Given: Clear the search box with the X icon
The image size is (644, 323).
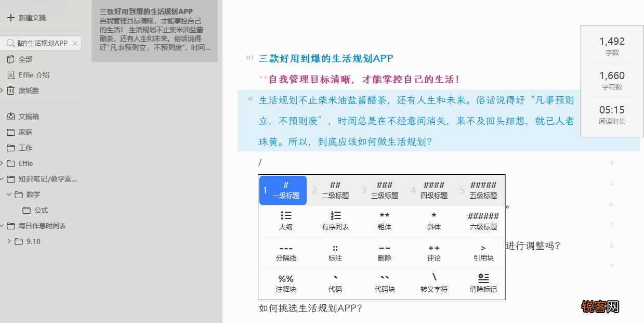Looking at the screenshot, I should point(75,44).
